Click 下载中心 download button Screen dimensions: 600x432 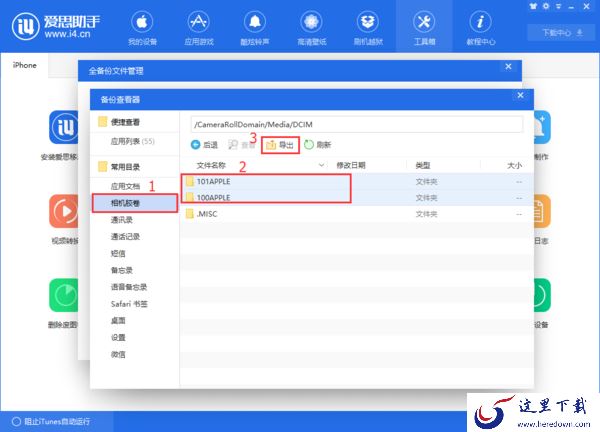(x=562, y=33)
